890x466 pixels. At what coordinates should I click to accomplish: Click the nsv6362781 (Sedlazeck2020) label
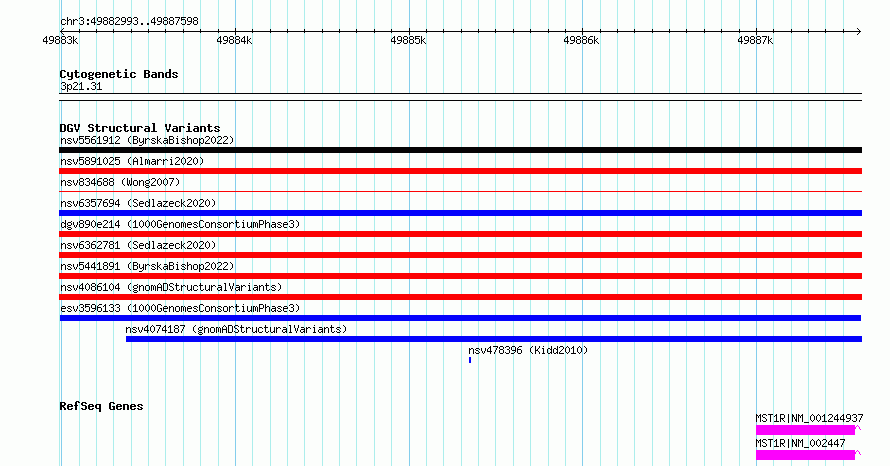(138, 245)
